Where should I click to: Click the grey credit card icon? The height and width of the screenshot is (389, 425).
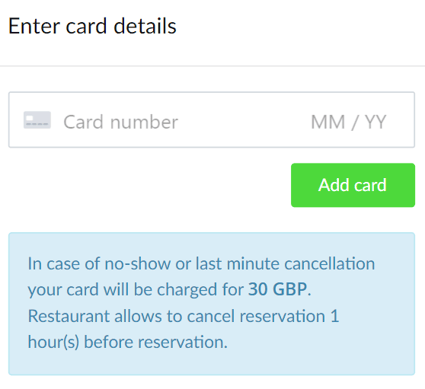(37, 120)
